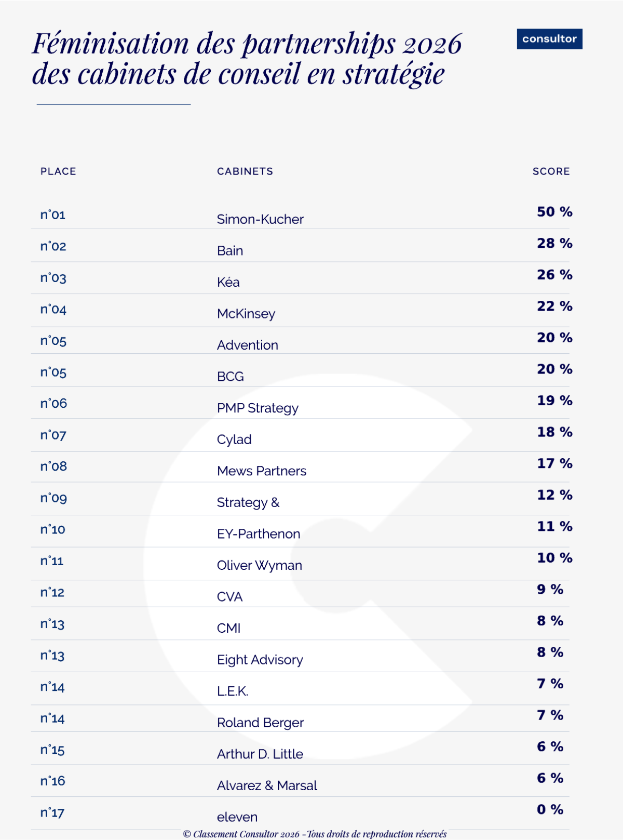Select the Simon-Kucher cabinet name
The image size is (623, 840).
point(260,219)
